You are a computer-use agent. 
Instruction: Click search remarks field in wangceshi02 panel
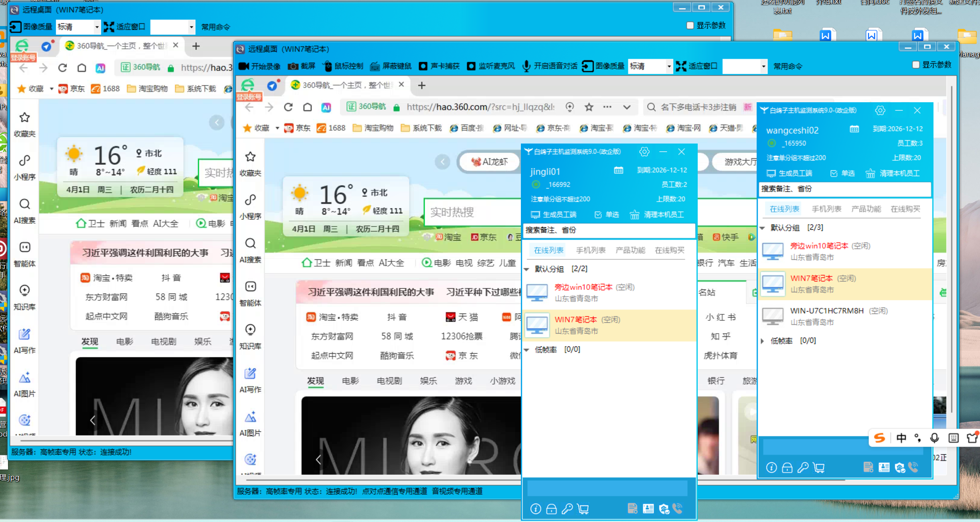pyautogui.click(x=844, y=189)
